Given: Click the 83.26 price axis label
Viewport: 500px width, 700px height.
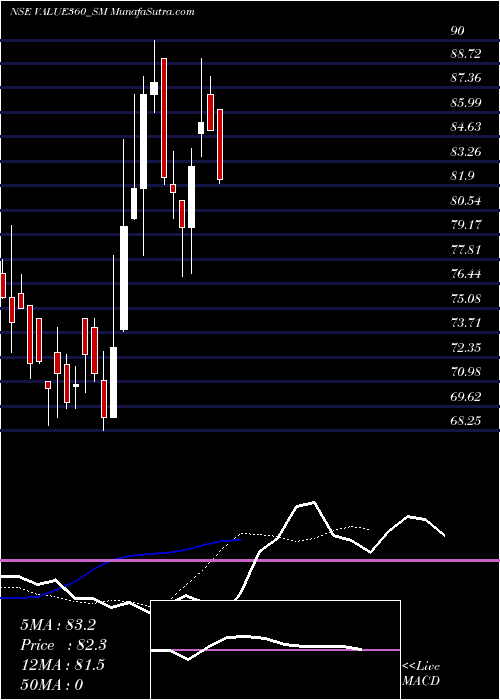Looking at the screenshot, I should click(x=467, y=151).
